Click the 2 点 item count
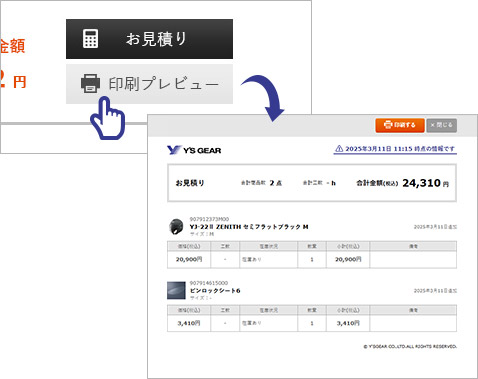This screenshot has width=478, height=379. click(x=276, y=183)
